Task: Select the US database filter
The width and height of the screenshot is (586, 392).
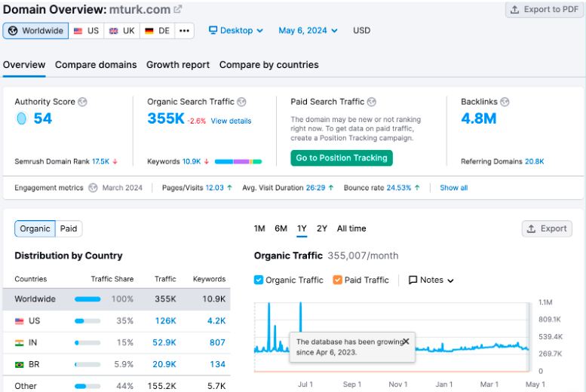Action: (x=86, y=31)
